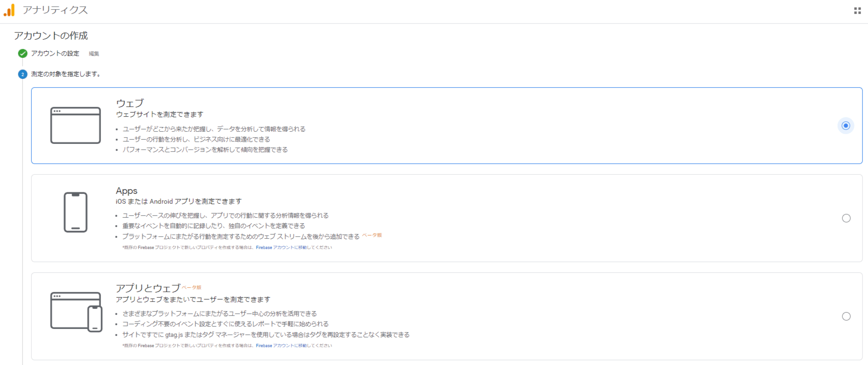Viewport: 868px width, 365px height.
Task: Click the アカウントの設定 step label
Action: click(x=55, y=53)
